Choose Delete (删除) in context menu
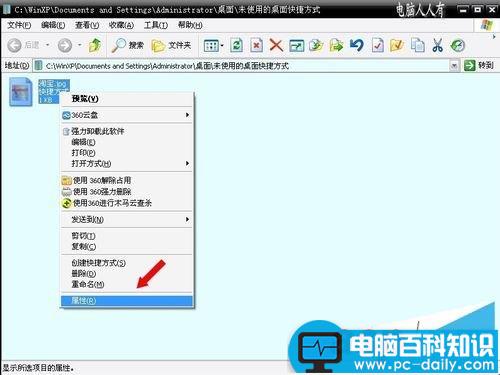500x375 pixels. [x=127, y=274]
